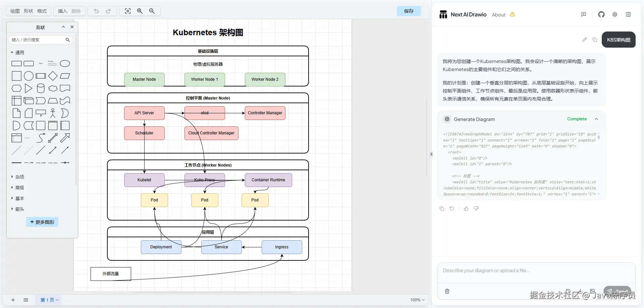The height and width of the screenshot is (308, 644).
Task: Open the chat feedback icon in the header
Action: click(x=584, y=14)
